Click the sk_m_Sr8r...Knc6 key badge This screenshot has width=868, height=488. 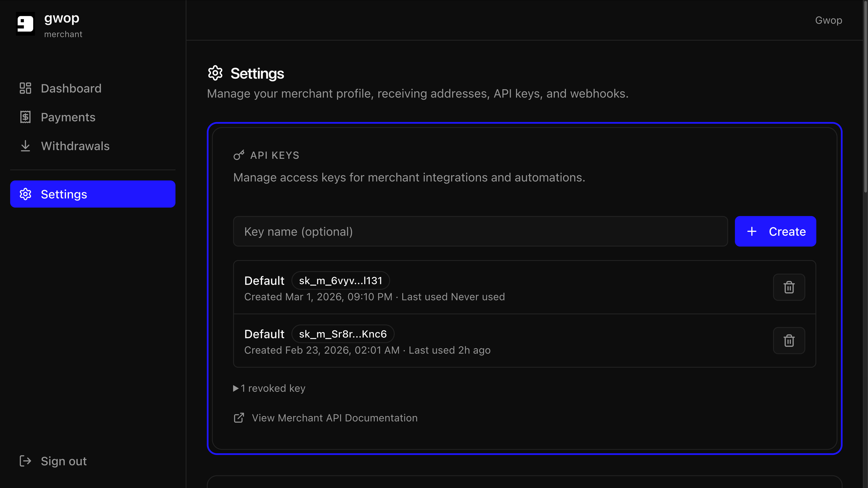click(x=343, y=334)
